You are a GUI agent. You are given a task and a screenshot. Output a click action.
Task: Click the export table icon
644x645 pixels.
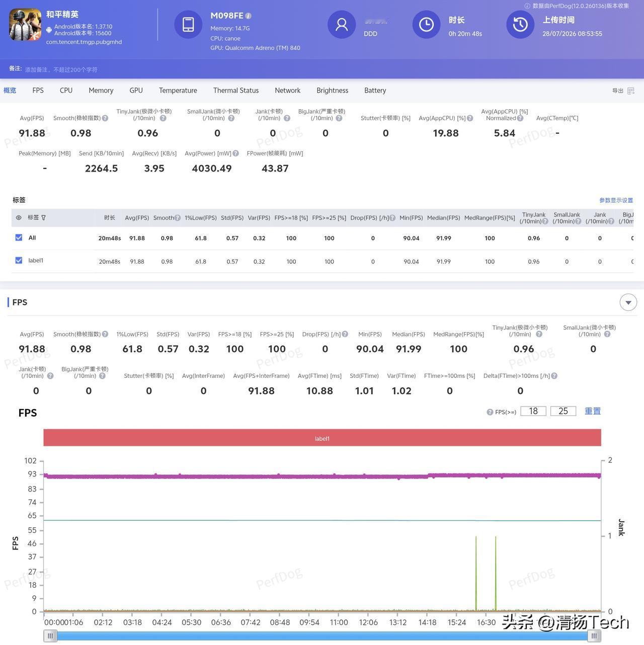tap(631, 91)
